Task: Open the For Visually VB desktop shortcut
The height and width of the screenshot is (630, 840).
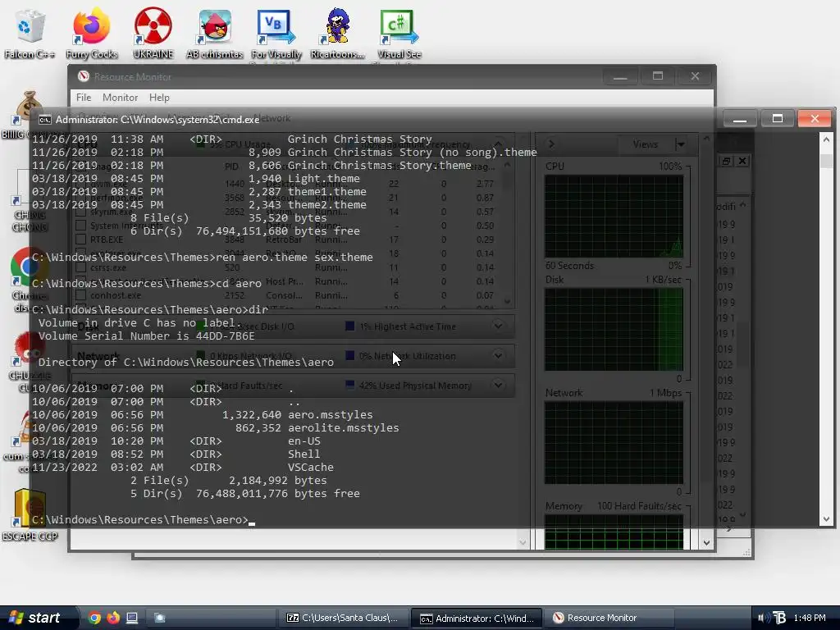Action: click(276, 32)
